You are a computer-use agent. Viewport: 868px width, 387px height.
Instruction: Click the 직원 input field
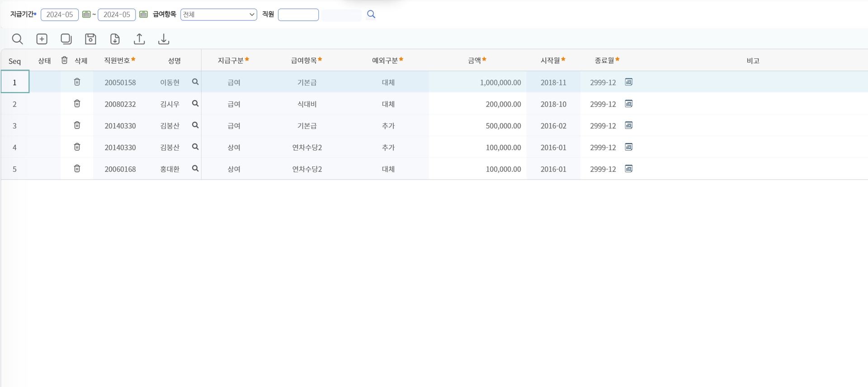point(298,14)
